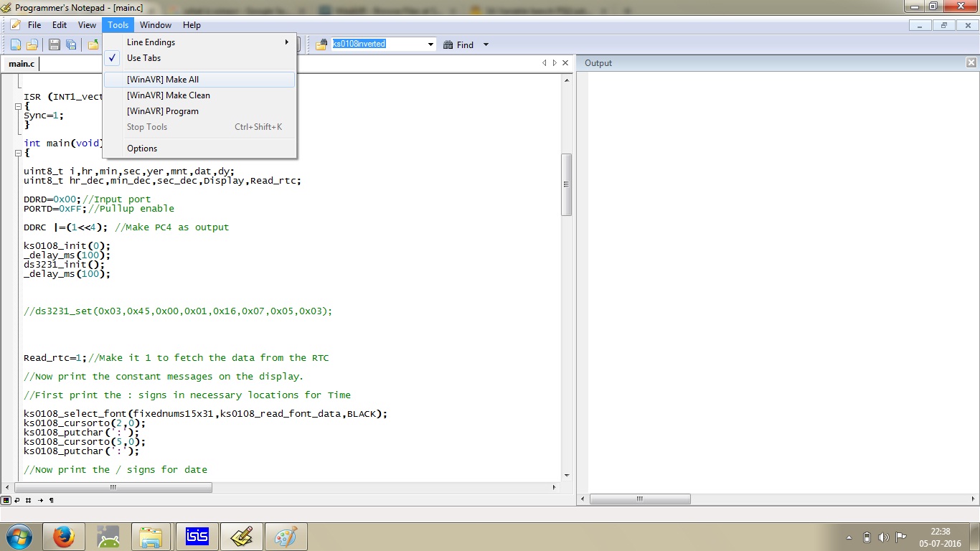
Task: Click the tab scroll right arrow
Action: click(554, 63)
